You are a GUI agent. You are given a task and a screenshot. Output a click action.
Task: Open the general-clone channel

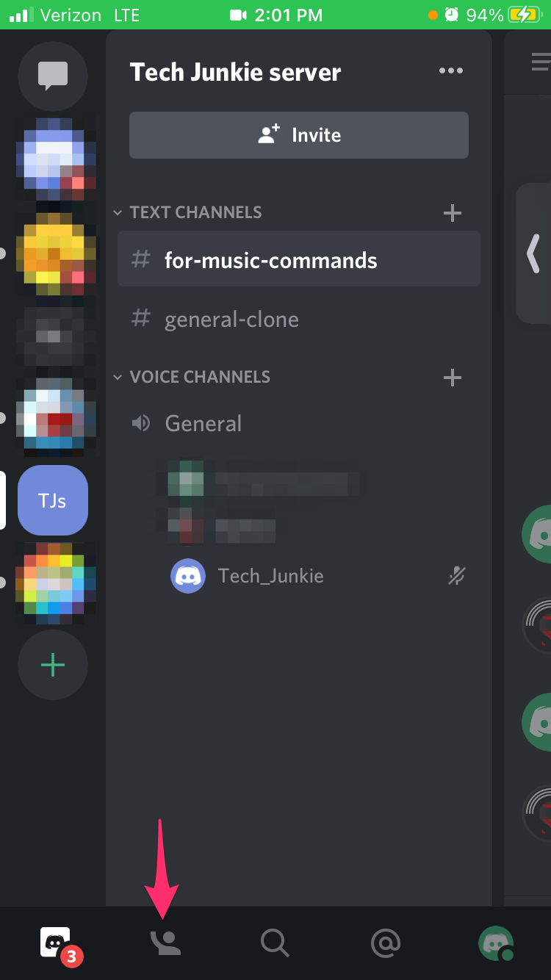click(x=299, y=319)
